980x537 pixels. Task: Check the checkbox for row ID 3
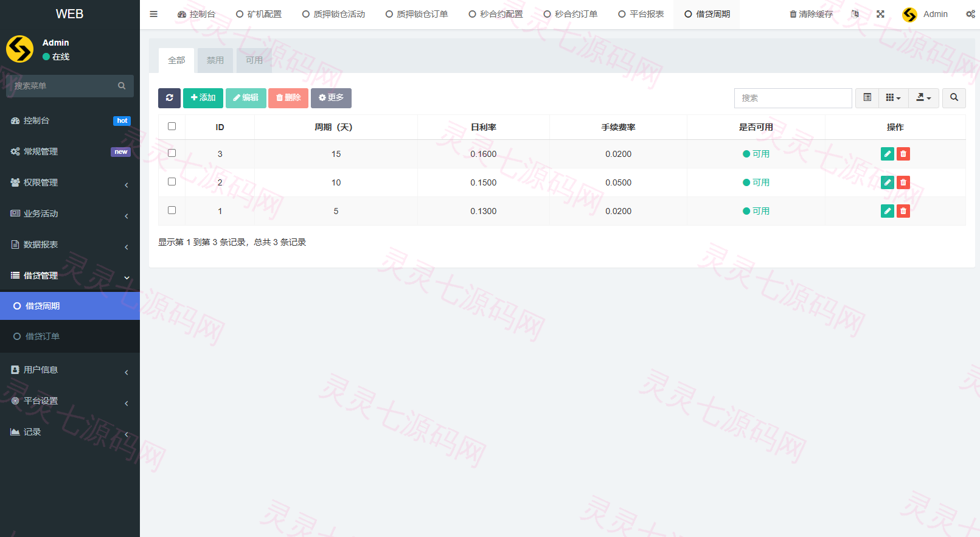172,153
